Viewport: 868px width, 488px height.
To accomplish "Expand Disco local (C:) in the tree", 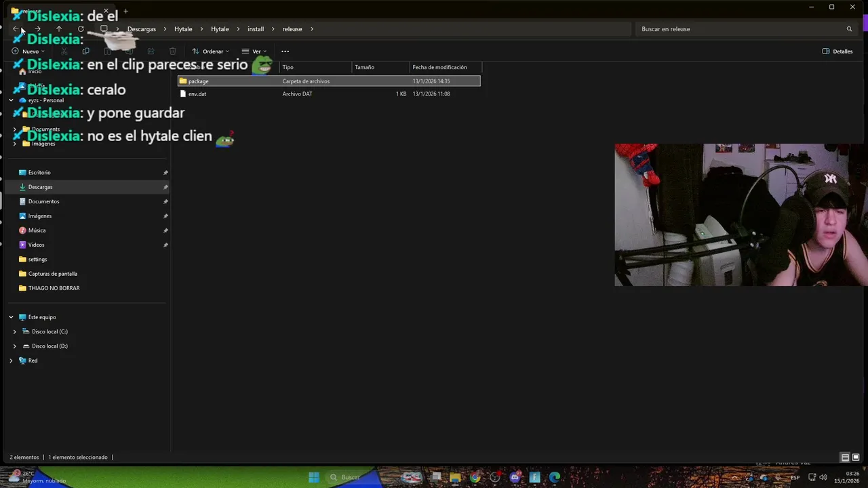I will 15,331.
